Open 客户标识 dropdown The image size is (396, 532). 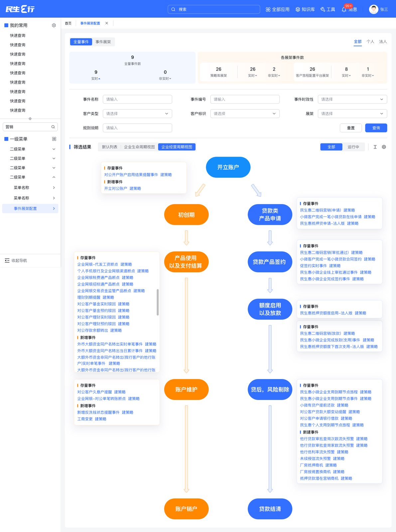tap(245, 114)
